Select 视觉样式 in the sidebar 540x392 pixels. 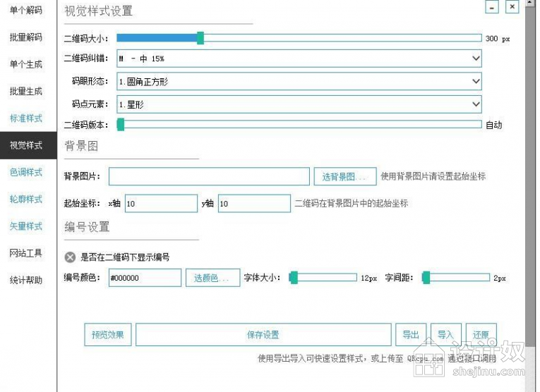(x=28, y=145)
